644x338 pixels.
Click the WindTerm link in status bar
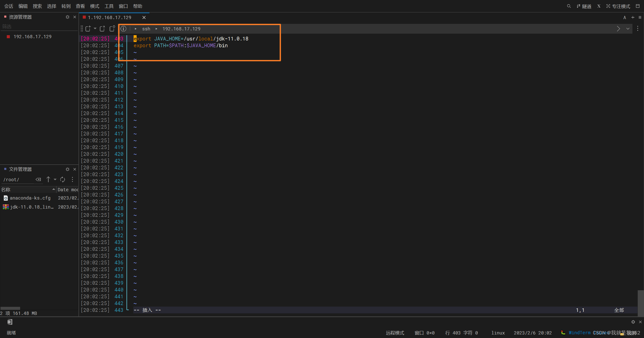coord(580,332)
